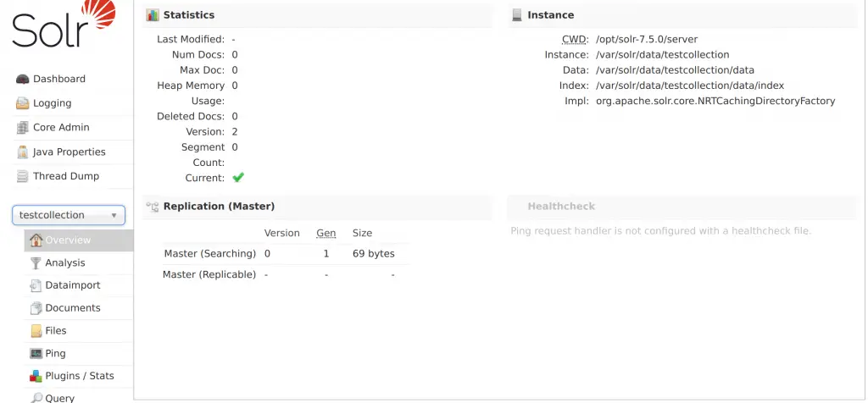Click the Plugins / Stats blocks icon
The image size is (868, 403).
tap(36, 376)
